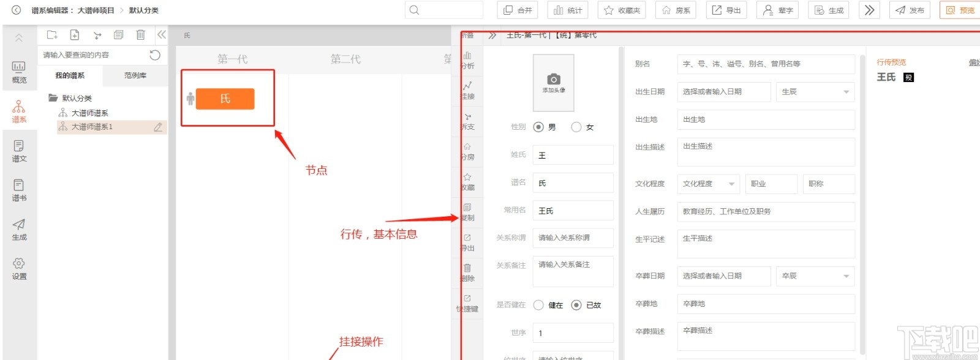Click the 收藏 star side tool
This screenshot has width=980, height=360.
point(467,182)
